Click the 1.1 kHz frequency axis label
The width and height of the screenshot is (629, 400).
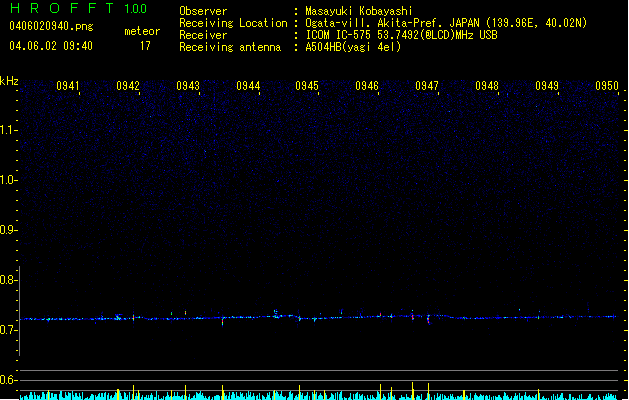[8, 130]
